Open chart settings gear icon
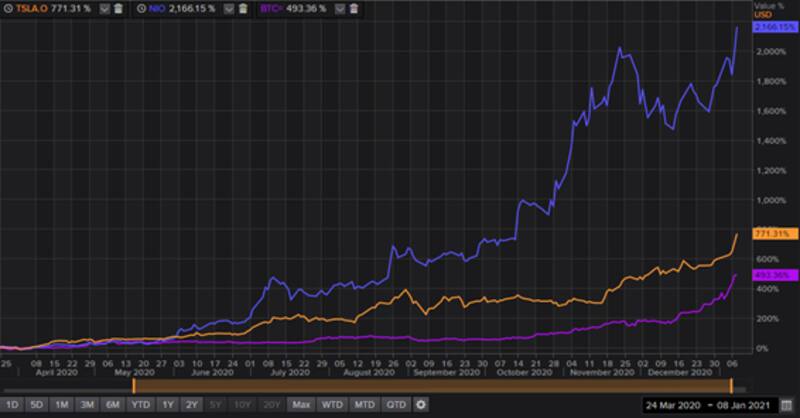Viewport: 800px width, 418px height. pyautogui.click(x=421, y=405)
